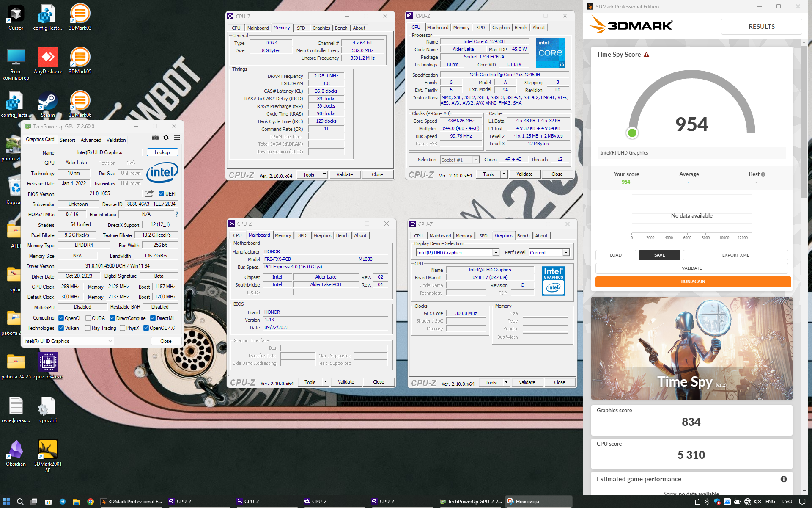The width and height of the screenshot is (812, 508).
Task: Toggle CUDA checkbox in GPU-Z
Action: pos(88,318)
